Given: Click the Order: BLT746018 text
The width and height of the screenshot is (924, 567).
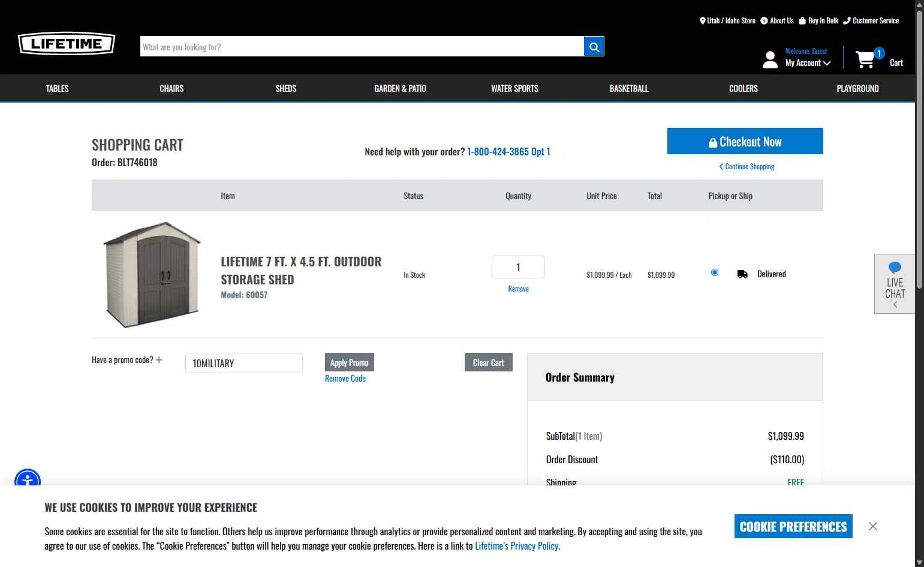Looking at the screenshot, I should pos(125,163).
